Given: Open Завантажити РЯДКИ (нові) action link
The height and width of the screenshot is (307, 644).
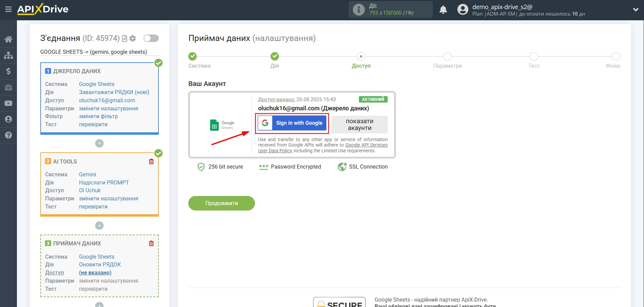Looking at the screenshot, I should [x=114, y=92].
